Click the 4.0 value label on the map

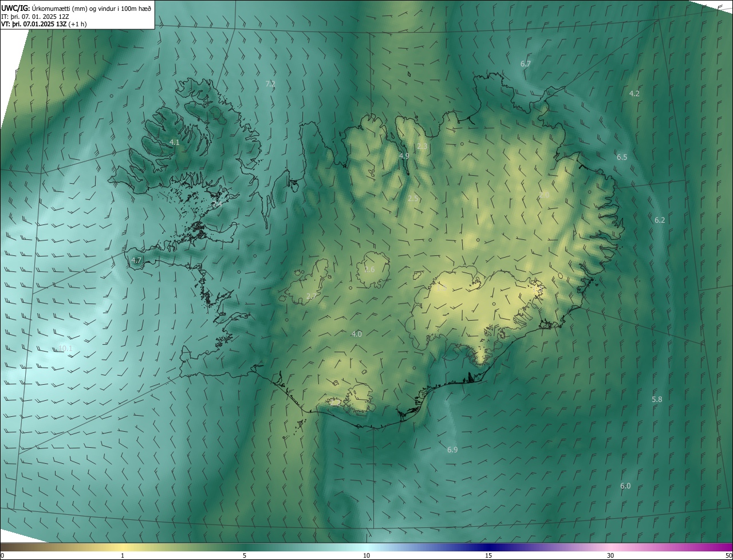click(x=357, y=334)
